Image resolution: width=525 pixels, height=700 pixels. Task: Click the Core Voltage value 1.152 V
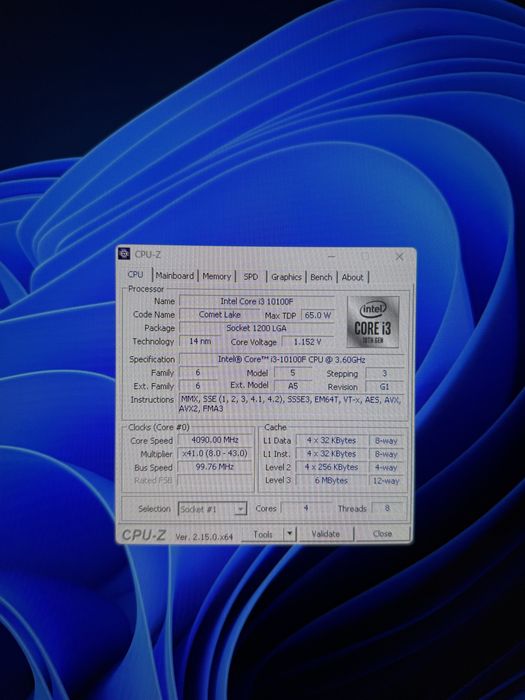pos(308,342)
